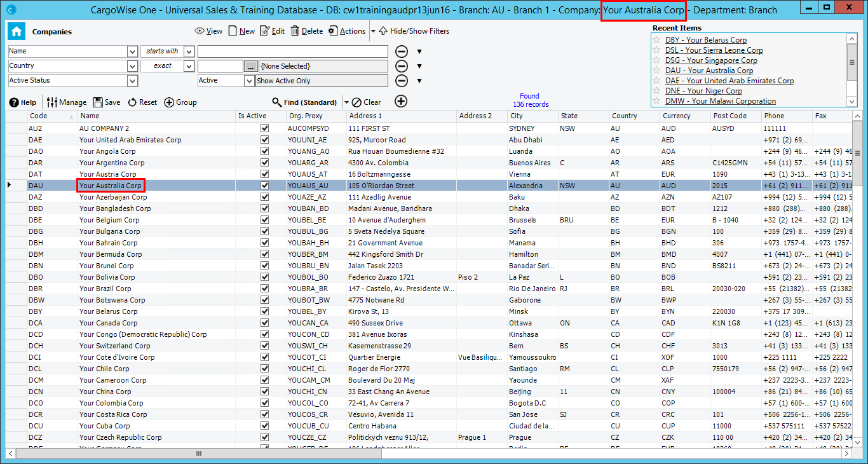Click the blue Home icon
This screenshot has width=868, height=464.
17,31
